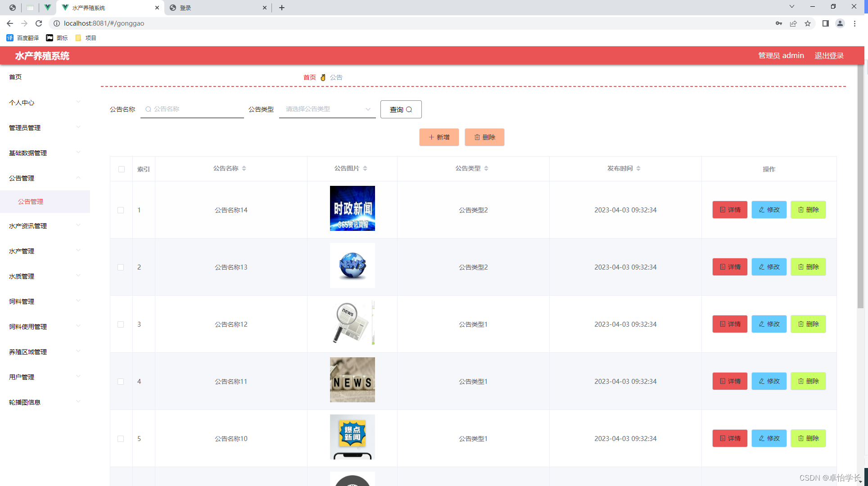This screenshot has height=486, width=868.
Task: Click the reload page icon
Action: click(39, 23)
